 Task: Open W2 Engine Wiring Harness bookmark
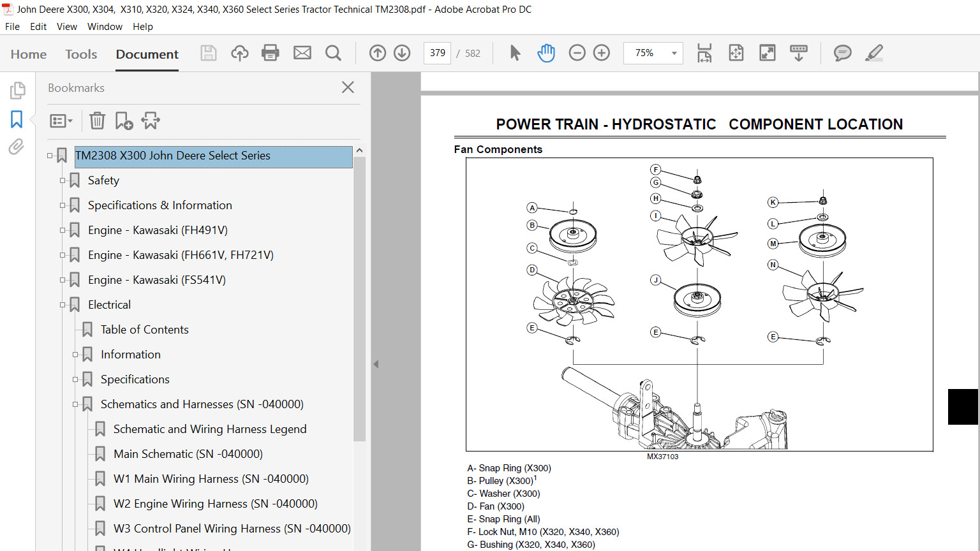pos(216,504)
